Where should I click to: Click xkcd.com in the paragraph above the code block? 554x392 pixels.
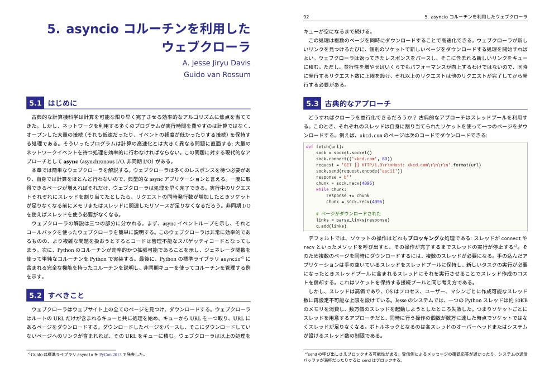[x=371, y=135]
